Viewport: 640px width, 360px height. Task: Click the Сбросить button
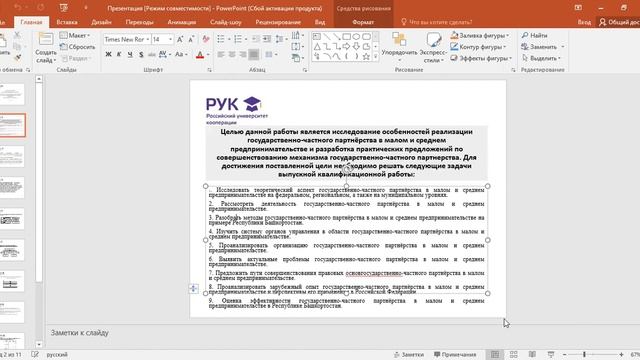coord(77,47)
